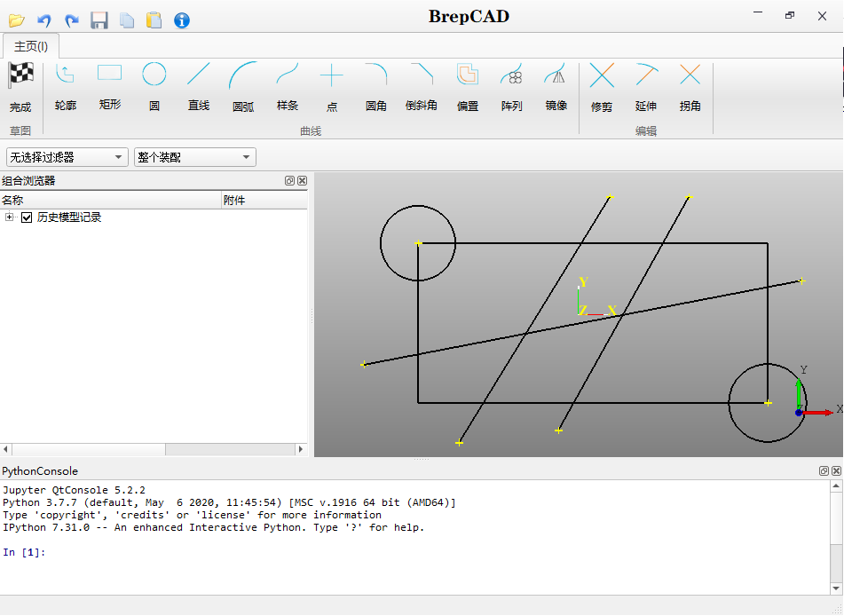Click the yellow point at the rectangle's top-left corner

[418, 243]
